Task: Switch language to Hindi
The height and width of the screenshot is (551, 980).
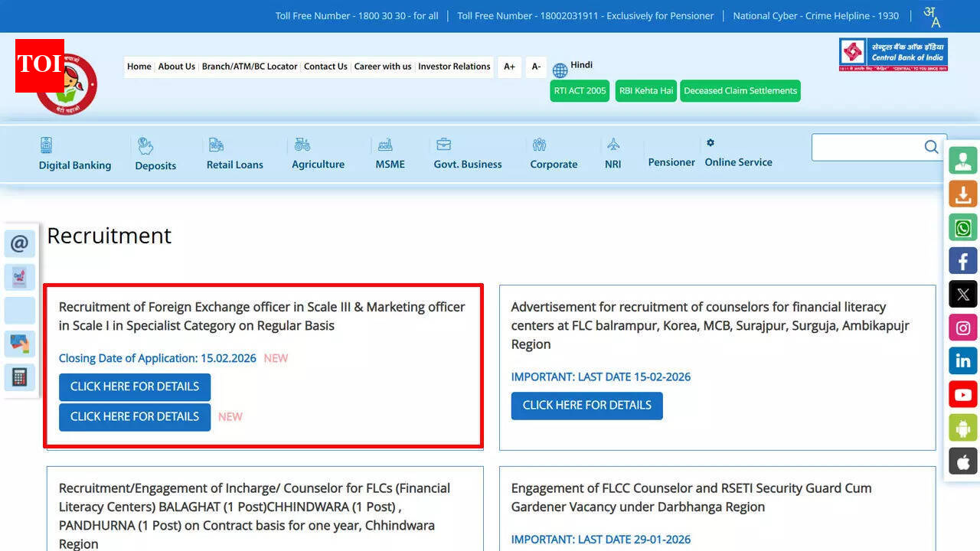Action: click(580, 65)
